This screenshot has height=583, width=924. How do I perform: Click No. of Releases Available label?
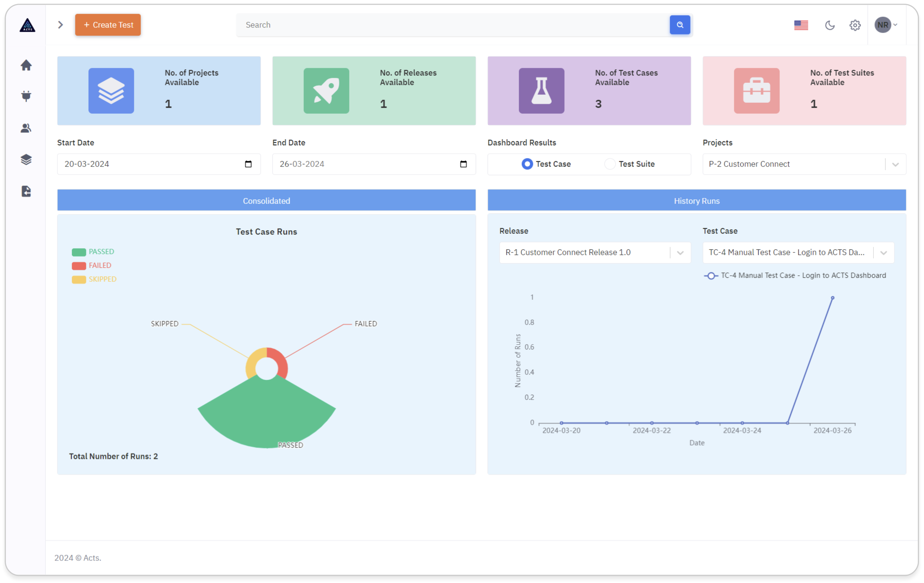click(x=408, y=78)
